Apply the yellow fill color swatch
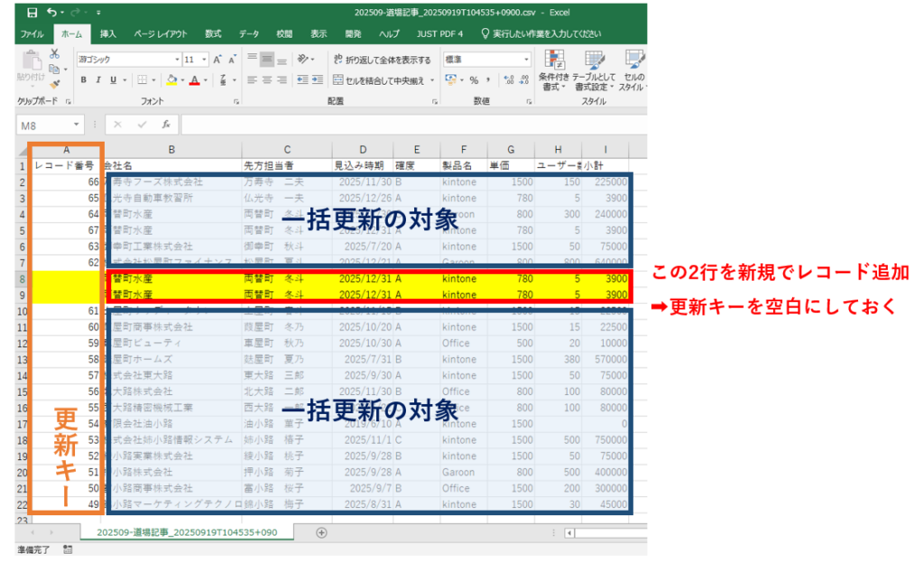 171,80
